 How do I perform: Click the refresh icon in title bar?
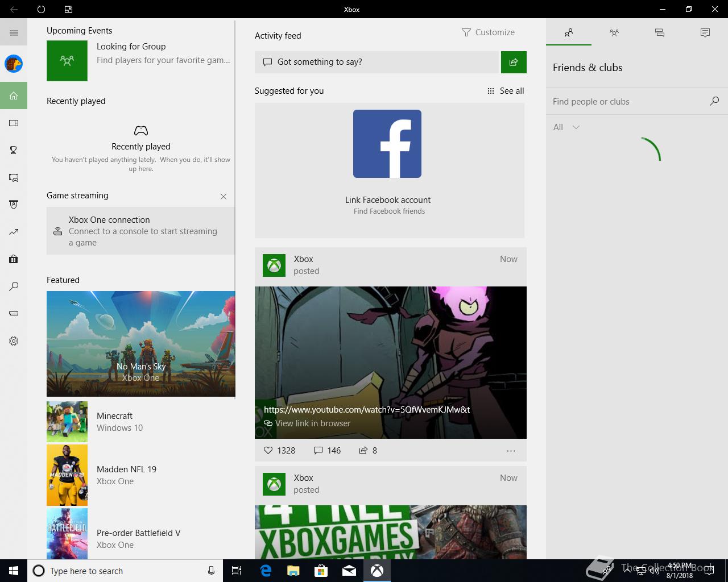(41, 9)
